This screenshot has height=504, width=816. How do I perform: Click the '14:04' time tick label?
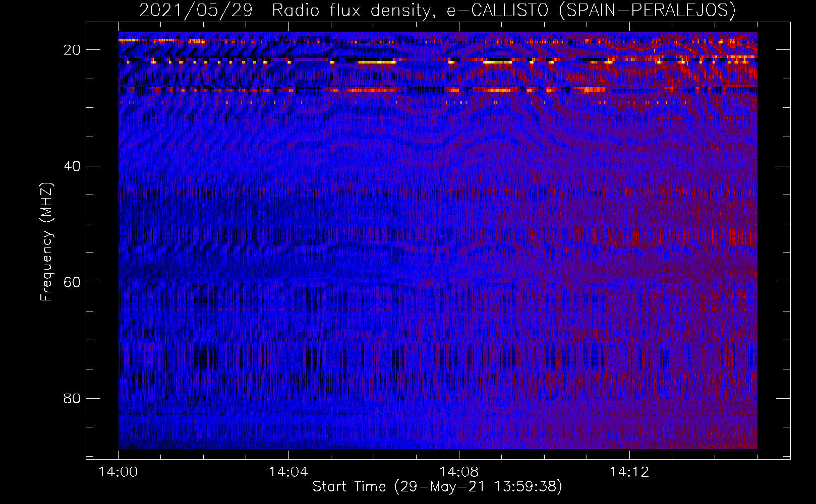point(288,472)
